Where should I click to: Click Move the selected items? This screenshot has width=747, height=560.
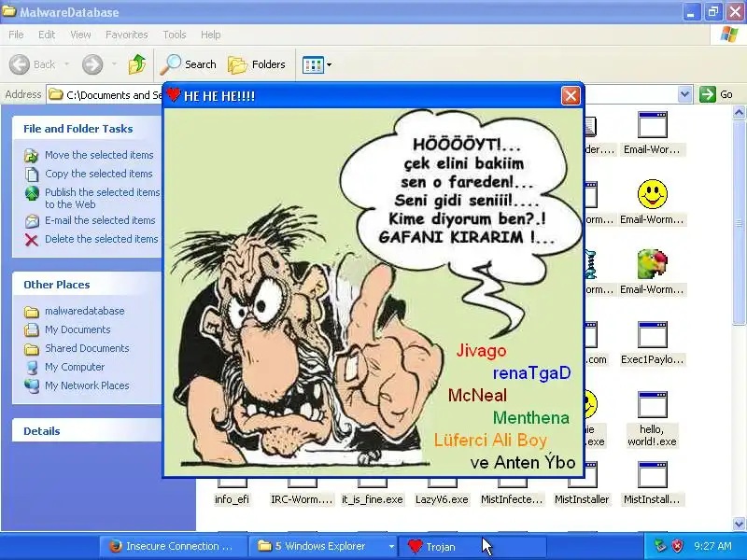(99, 155)
